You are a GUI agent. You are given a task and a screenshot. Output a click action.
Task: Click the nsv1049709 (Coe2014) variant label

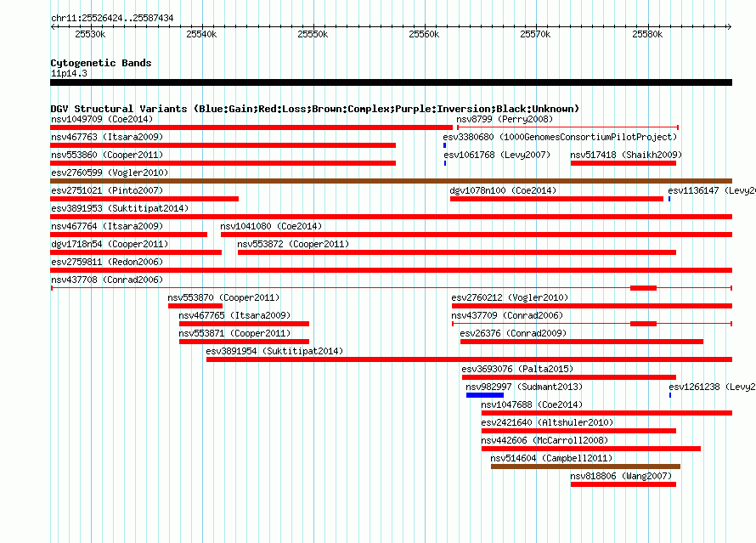click(x=102, y=119)
